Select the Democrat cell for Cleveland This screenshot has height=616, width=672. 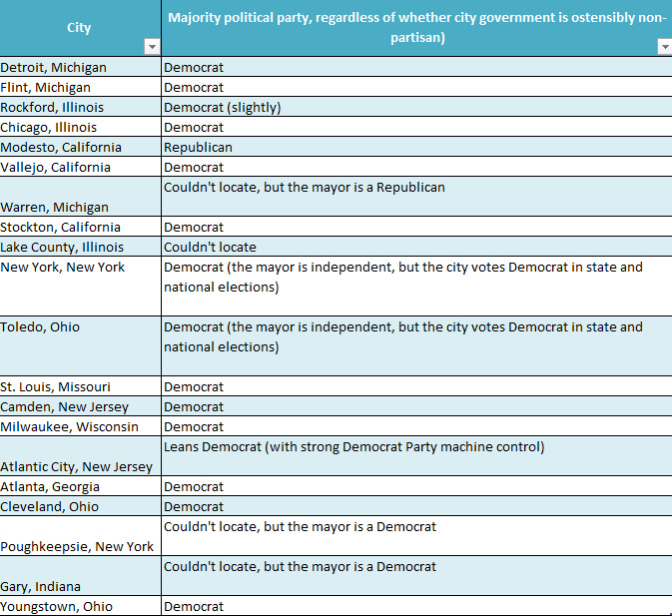417,506
